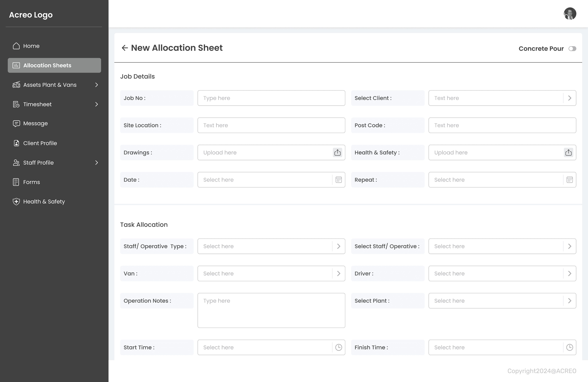The image size is (588, 382).
Task: Expand Assets Plant & Vans submenu
Action: coord(97,85)
